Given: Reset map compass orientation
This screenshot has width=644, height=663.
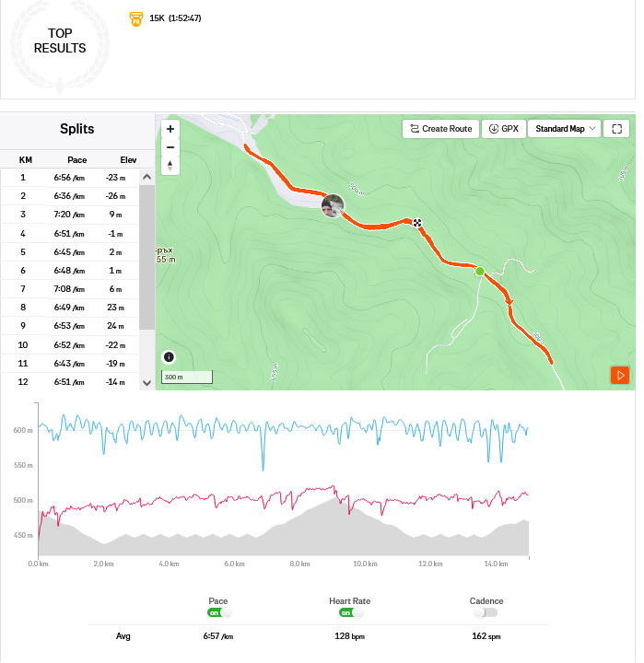Looking at the screenshot, I should pos(170,166).
